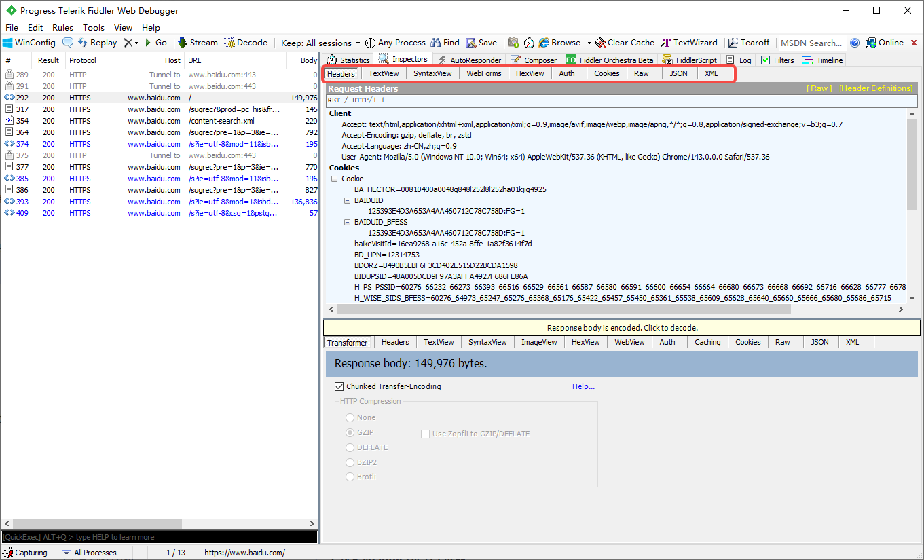Collapse the Cookie tree node
924x560 pixels.
(x=334, y=179)
